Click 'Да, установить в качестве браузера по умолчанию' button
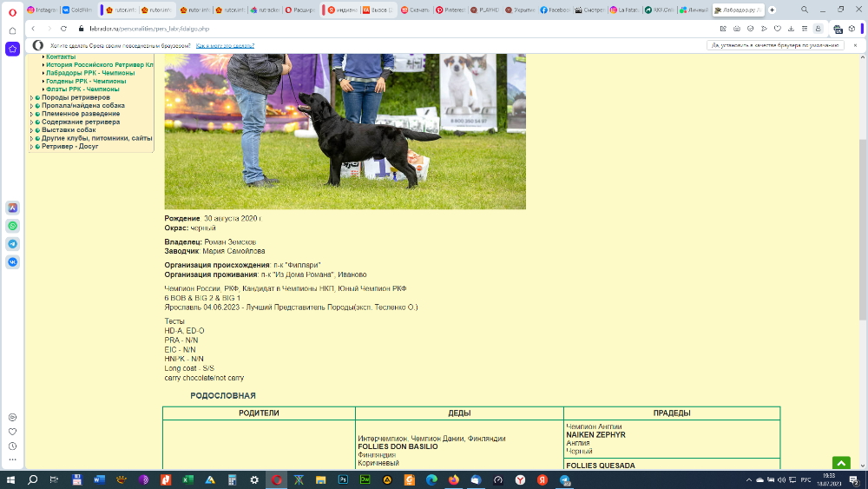Viewport: 868px width, 489px height. [x=775, y=45]
